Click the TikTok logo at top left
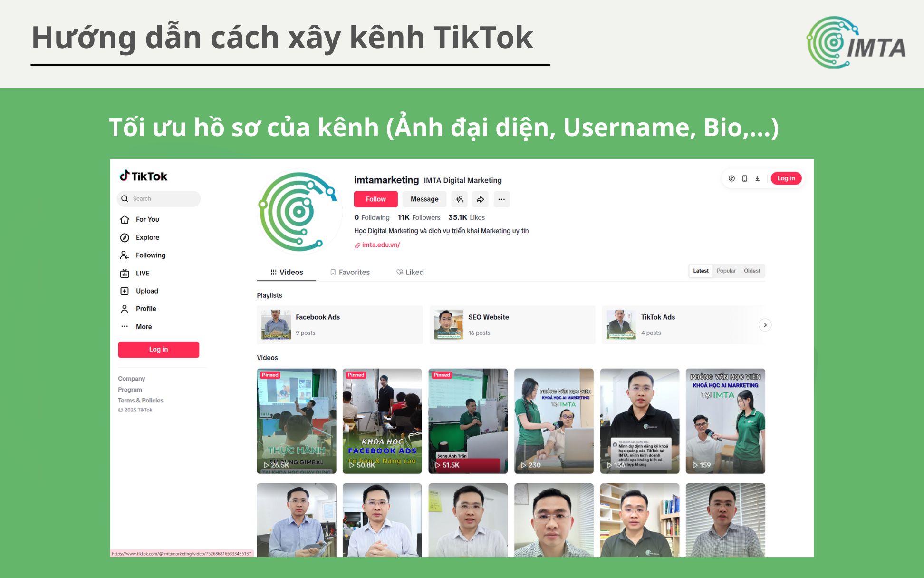 [x=143, y=176]
